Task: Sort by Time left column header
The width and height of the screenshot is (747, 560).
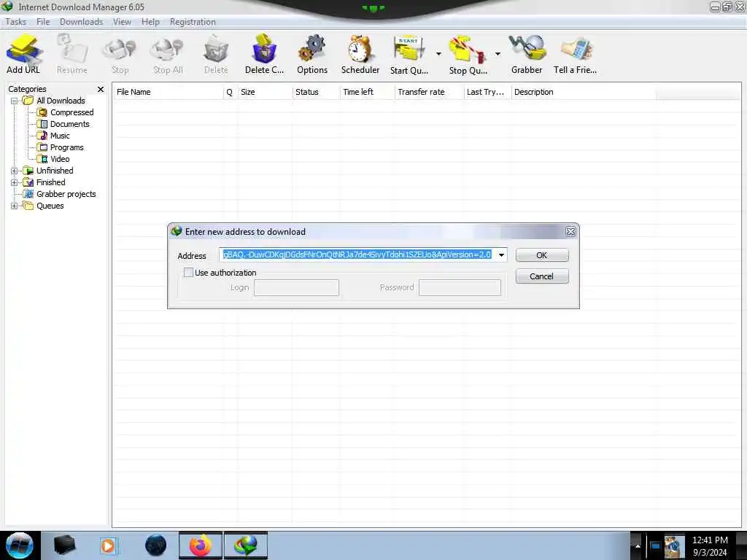Action: pos(367,93)
